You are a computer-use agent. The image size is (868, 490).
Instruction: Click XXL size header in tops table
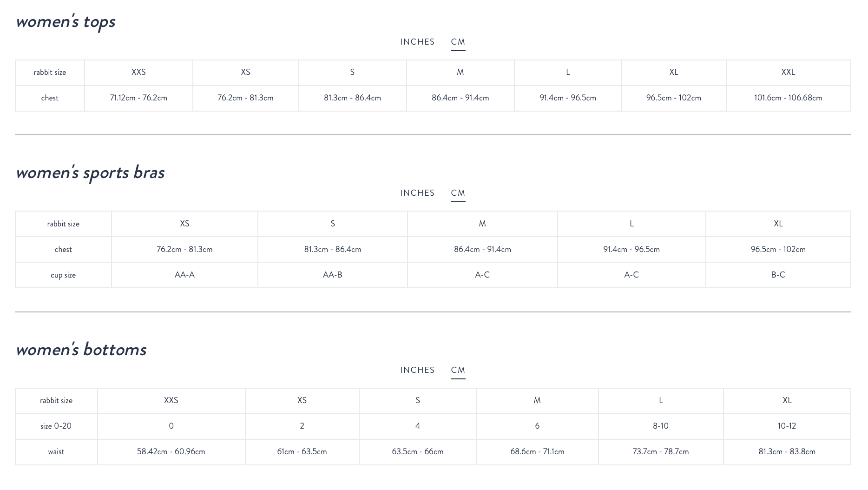[x=788, y=72]
